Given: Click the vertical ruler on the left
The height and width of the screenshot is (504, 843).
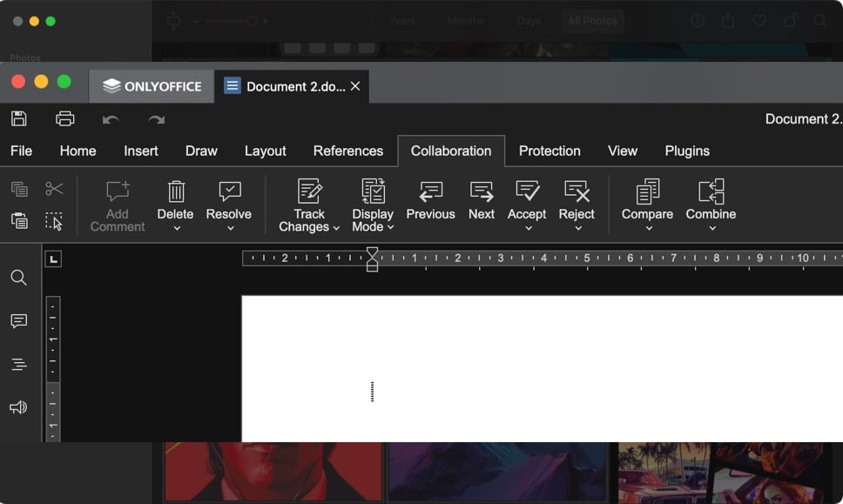Looking at the screenshot, I should [x=52, y=368].
